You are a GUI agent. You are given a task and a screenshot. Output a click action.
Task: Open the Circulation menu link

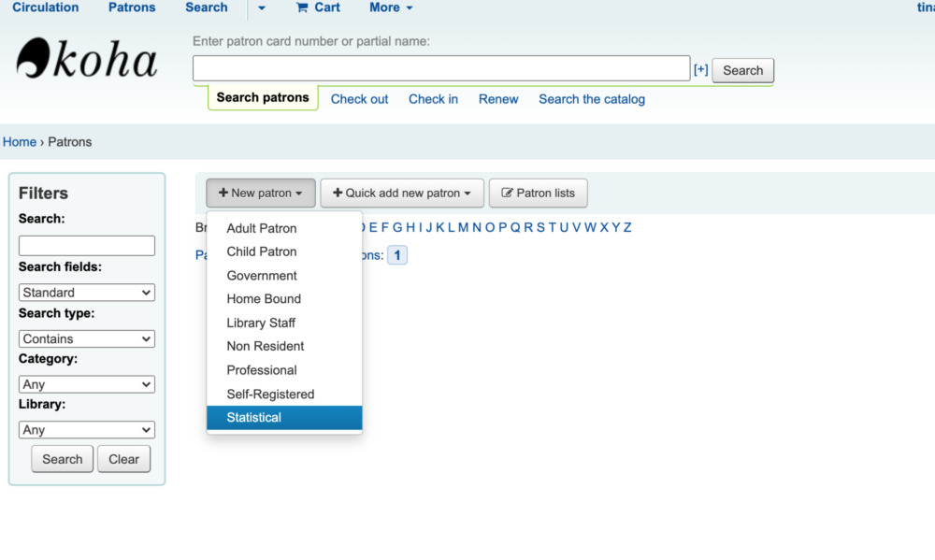[45, 7]
